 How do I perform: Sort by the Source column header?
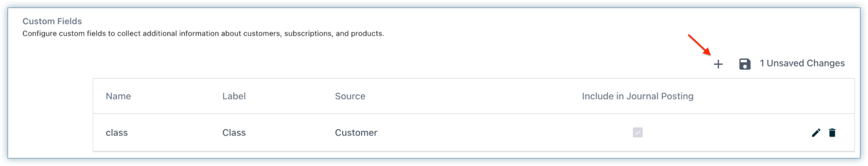350,96
